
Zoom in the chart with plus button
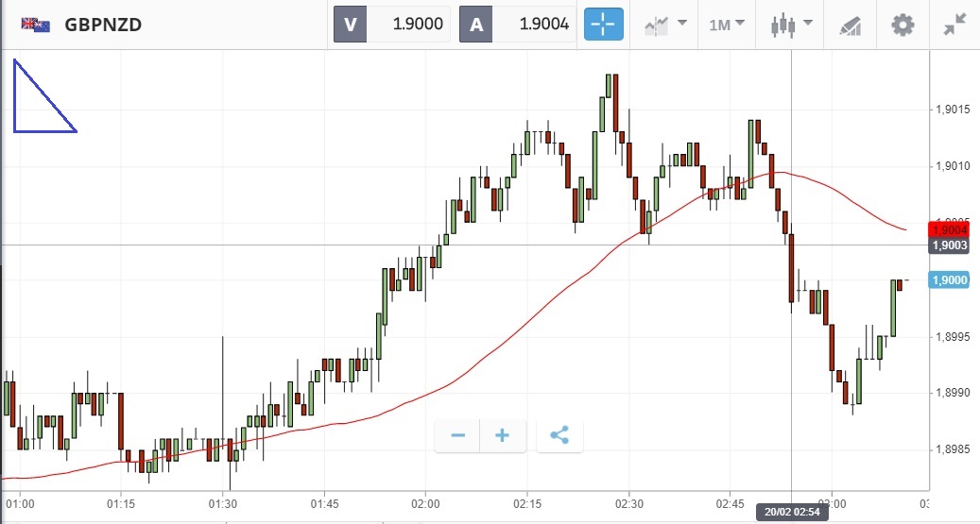[503, 435]
